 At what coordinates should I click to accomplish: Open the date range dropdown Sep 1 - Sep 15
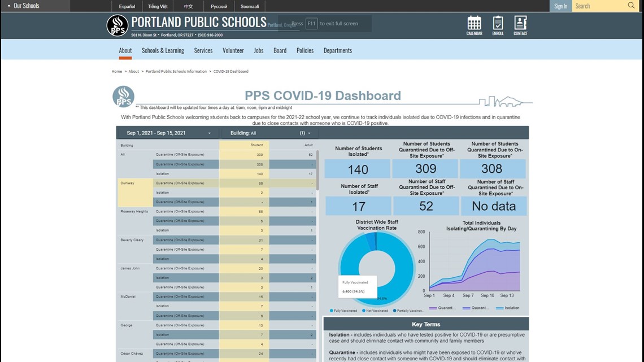tap(168, 133)
